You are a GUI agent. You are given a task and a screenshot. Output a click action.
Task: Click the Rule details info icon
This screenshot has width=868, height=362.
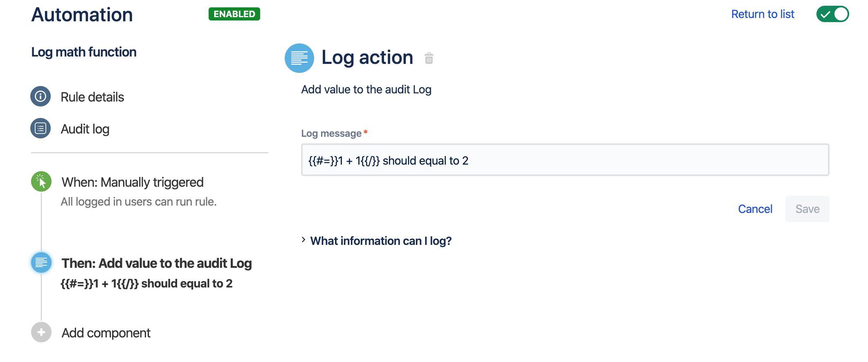pos(40,97)
